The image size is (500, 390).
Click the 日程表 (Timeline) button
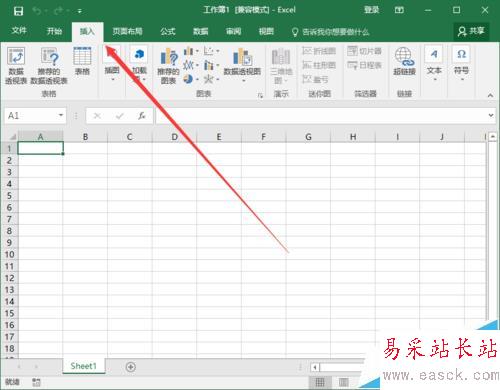click(364, 65)
